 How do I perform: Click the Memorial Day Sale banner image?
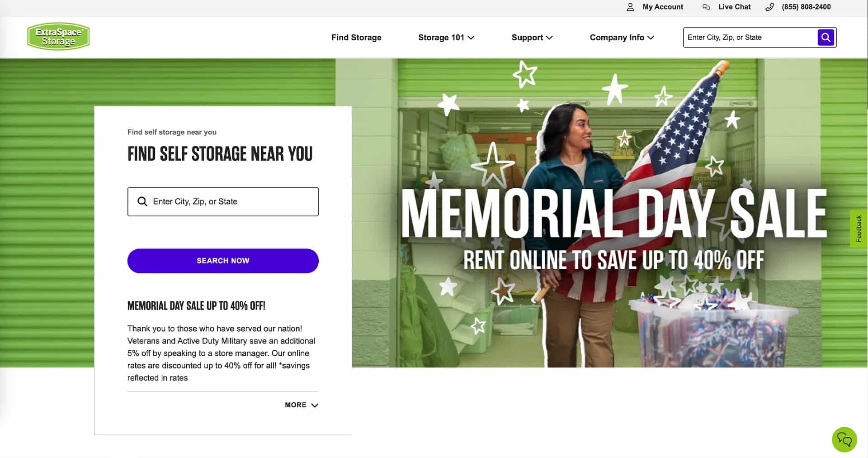click(610, 213)
